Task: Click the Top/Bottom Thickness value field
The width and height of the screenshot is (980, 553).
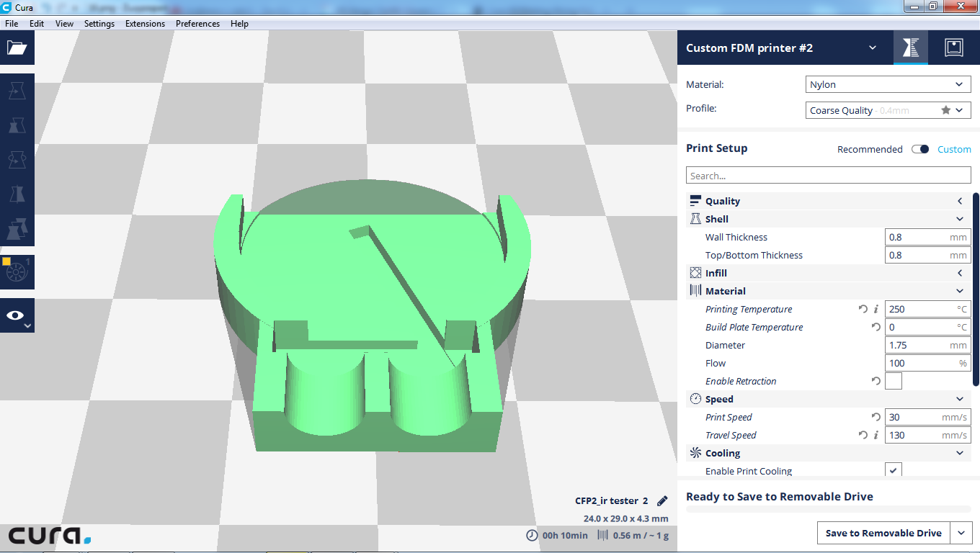Action: point(928,255)
